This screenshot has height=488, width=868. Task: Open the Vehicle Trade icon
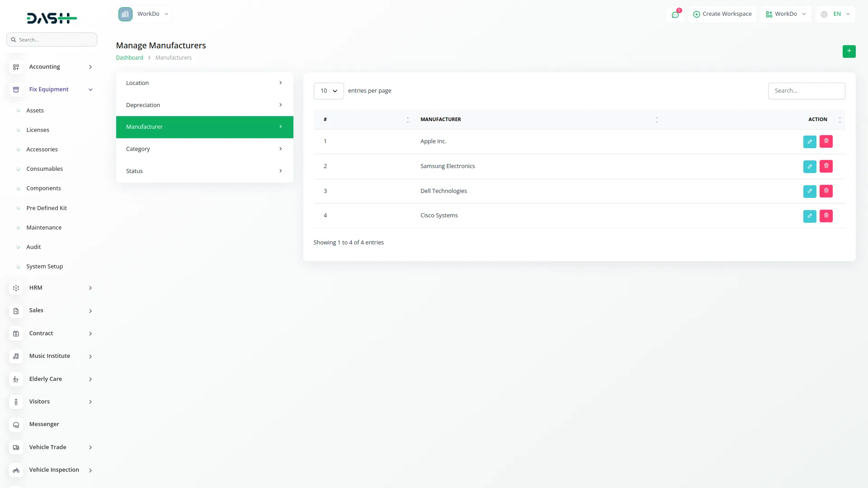[16, 448]
